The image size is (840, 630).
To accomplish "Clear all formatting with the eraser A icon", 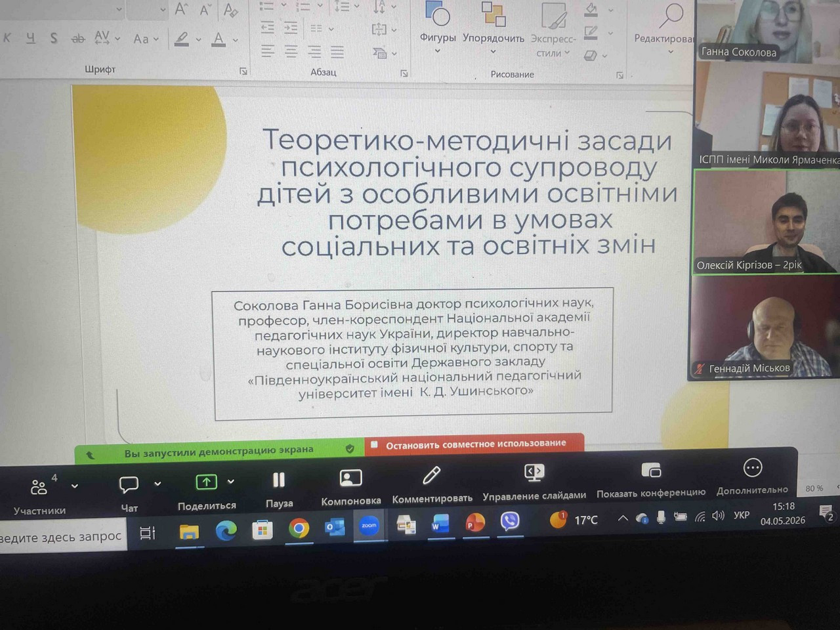I will point(230,10).
